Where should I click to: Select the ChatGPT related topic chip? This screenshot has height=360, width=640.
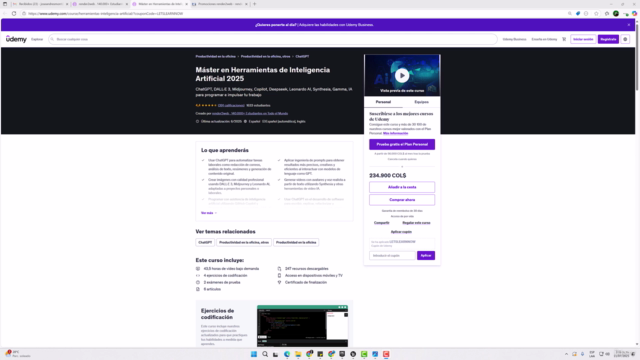205,242
